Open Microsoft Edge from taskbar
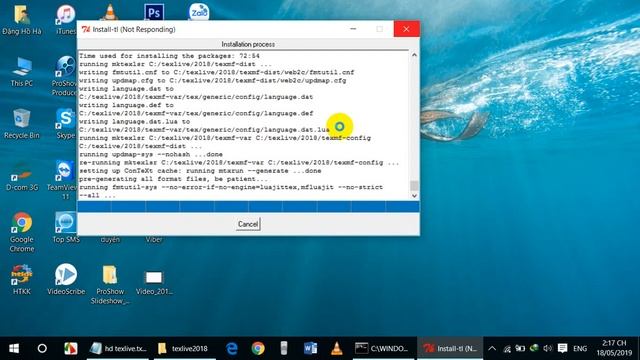The image size is (640, 360). pos(232,348)
